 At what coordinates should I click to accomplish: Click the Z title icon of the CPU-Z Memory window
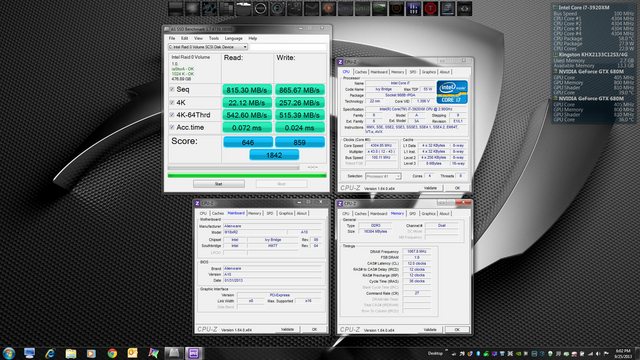pyautogui.click(x=340, y=203)
